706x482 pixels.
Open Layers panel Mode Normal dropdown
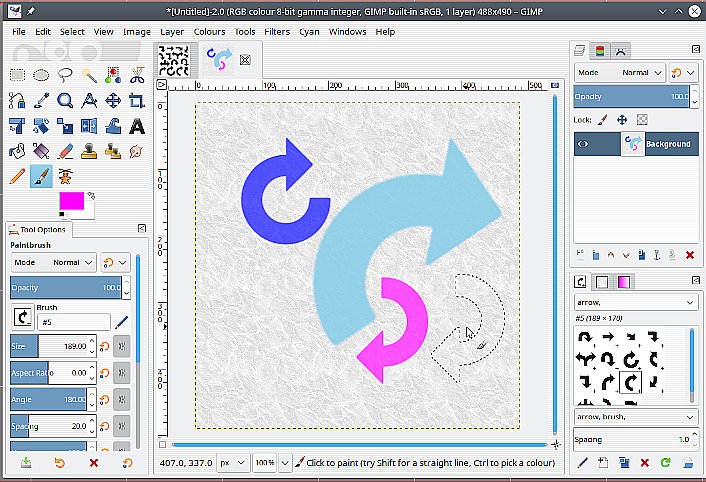(620, 72)
